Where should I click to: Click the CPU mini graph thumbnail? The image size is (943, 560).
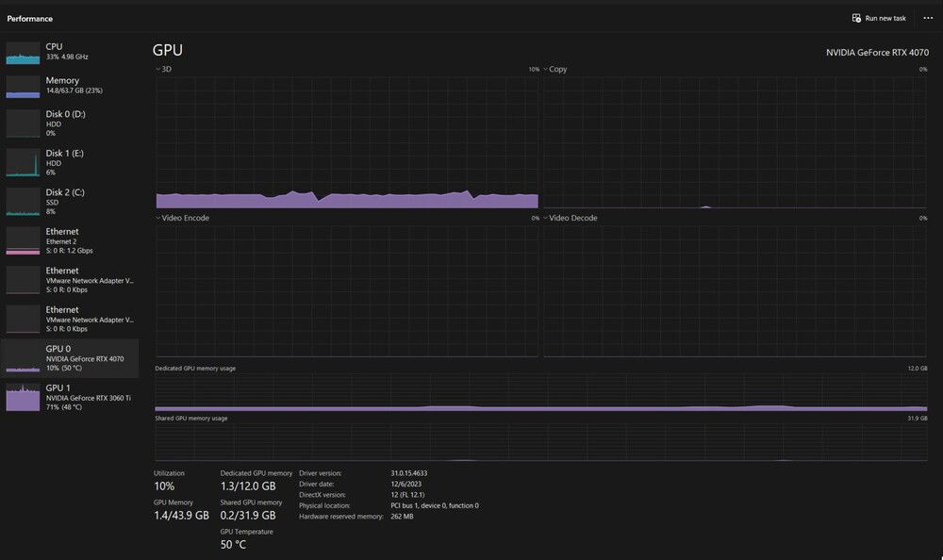23,53
